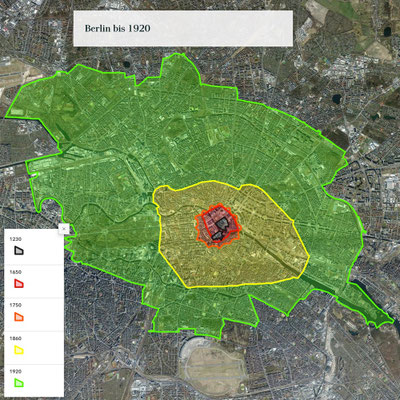Select the 1230 label in the legend
Screen dimensions: 400x400
click(x=15, y=239)
